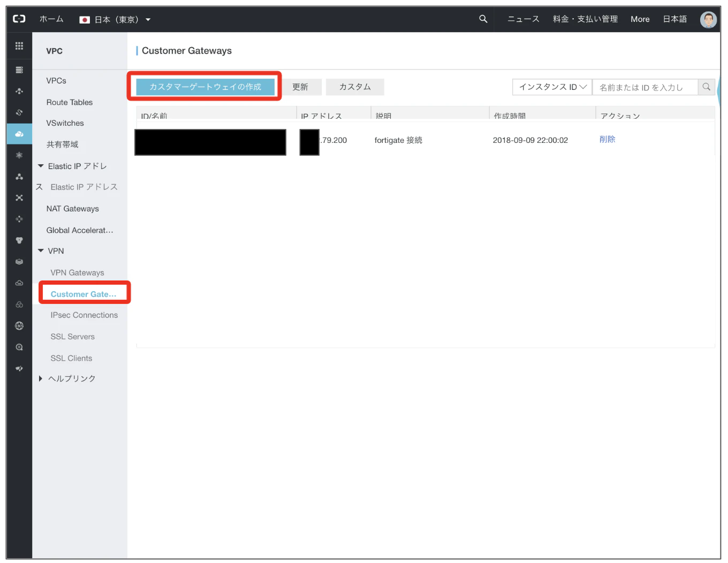
Task: Click カスタマーゲートウェイの作成 button
Action: (206, 87)
